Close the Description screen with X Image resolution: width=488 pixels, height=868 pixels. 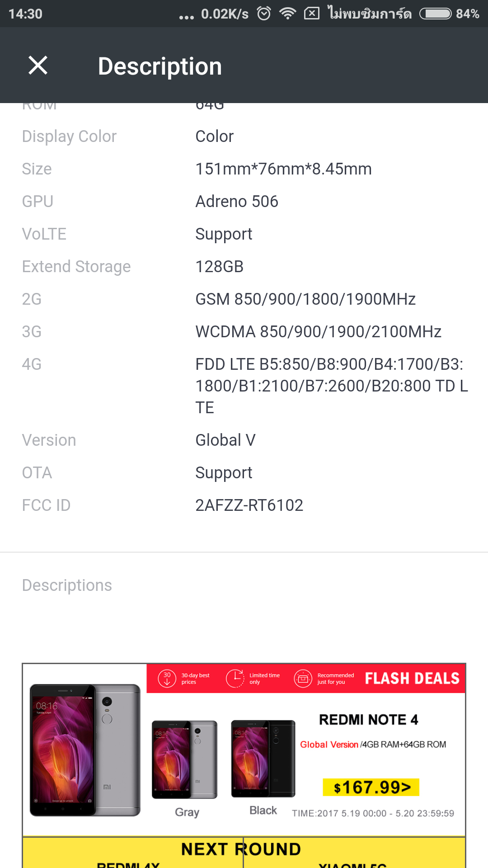pos(38,66)
